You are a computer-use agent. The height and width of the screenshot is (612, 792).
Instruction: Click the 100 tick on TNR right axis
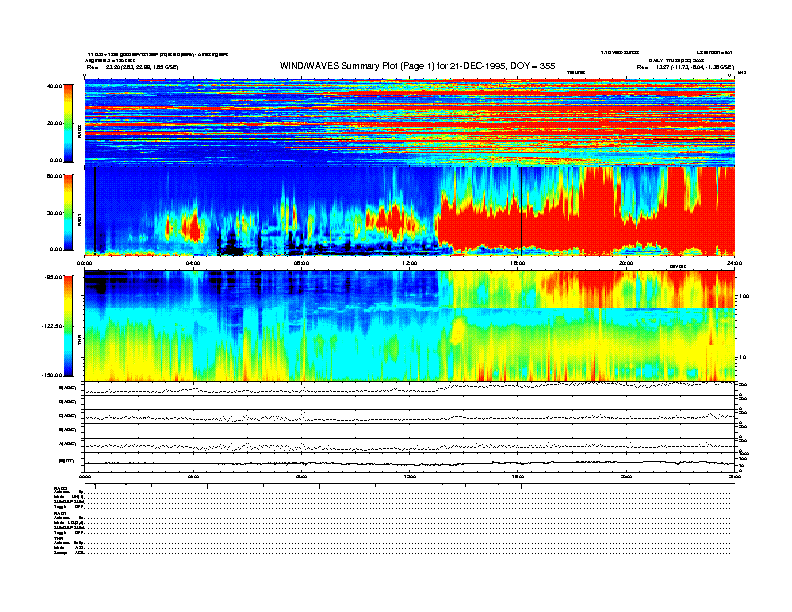pyautogui.click(x=744, y=296)
